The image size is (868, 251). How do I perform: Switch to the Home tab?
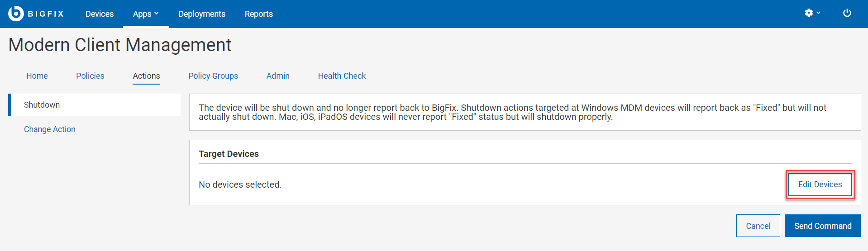(37, 76)
